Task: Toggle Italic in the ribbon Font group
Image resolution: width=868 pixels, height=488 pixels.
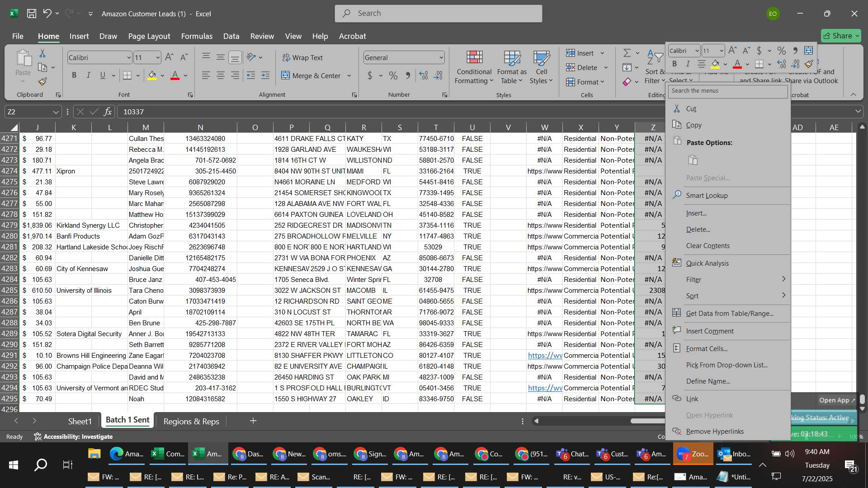Action: (88, 75)
